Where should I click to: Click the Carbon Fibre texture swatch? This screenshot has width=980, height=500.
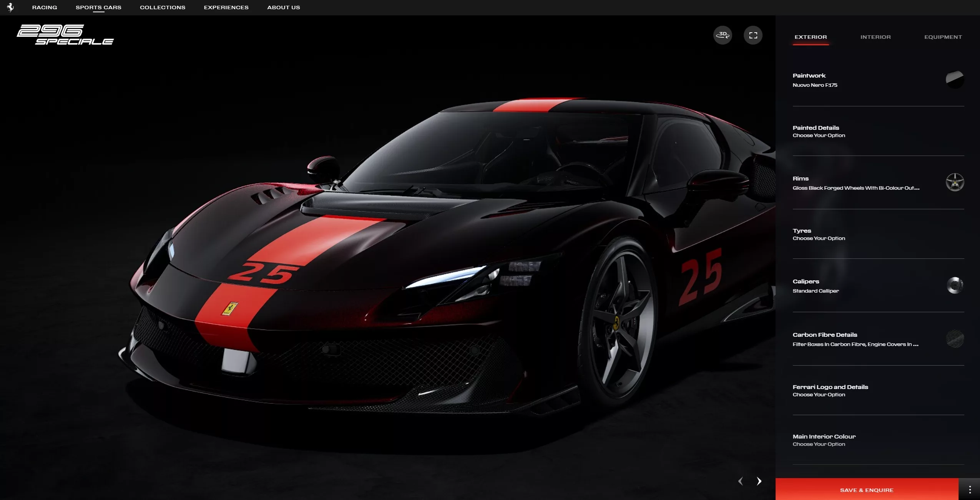955,339
